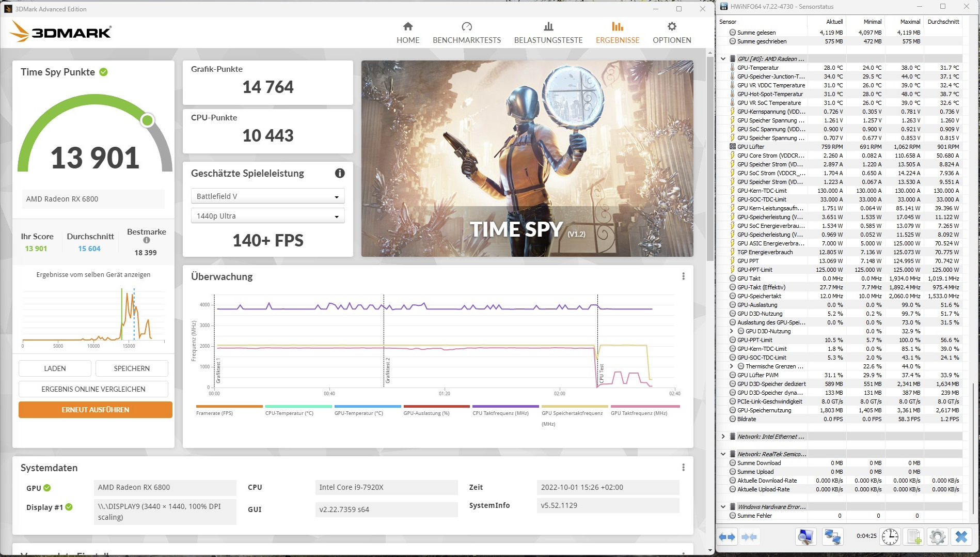Click the two-networked-monitors icon in HWiNFO
The image size is (980, 557).
pos(832,537)
